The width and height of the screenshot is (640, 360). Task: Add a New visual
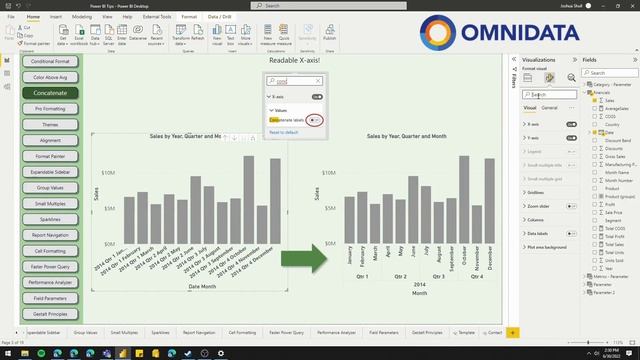click(x=217, y=35)
